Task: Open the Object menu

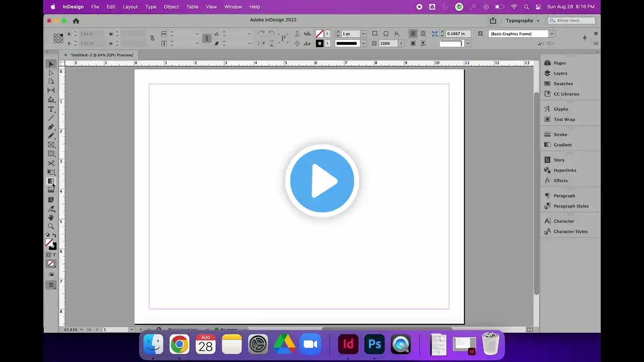Action: pos(171,7)
